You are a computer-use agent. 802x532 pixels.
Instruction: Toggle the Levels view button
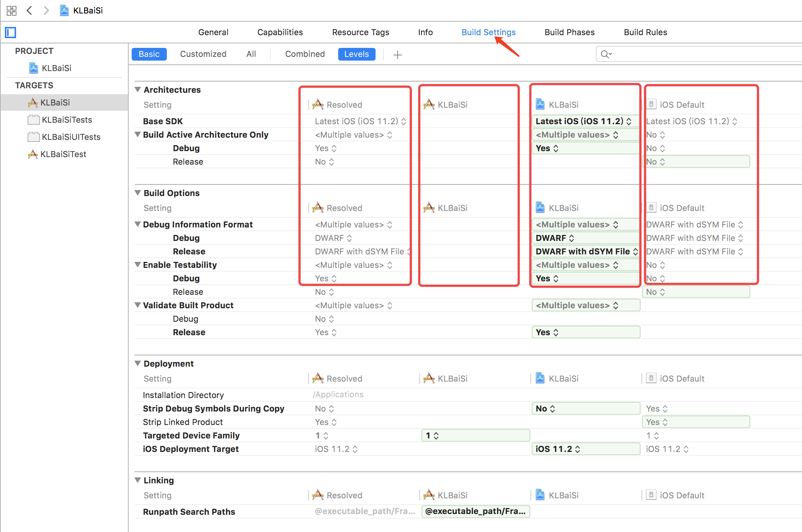(x=356, y=54)
